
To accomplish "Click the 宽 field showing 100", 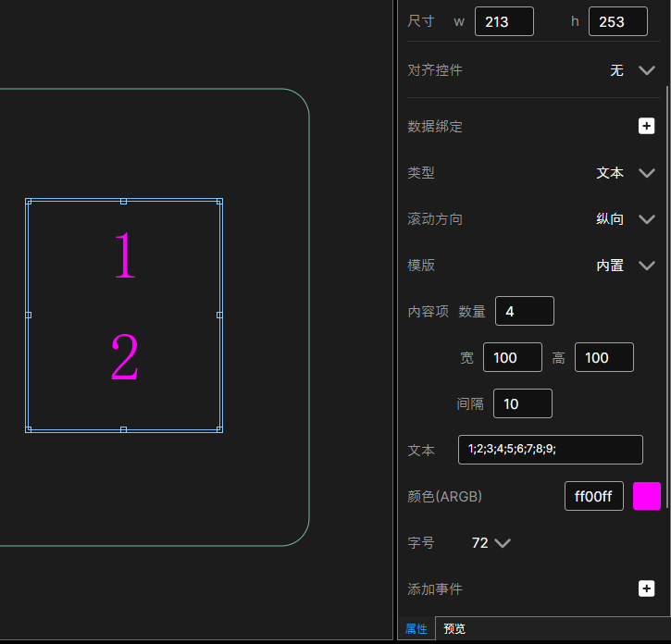I will pyautogui.click(x=512, y=357).
